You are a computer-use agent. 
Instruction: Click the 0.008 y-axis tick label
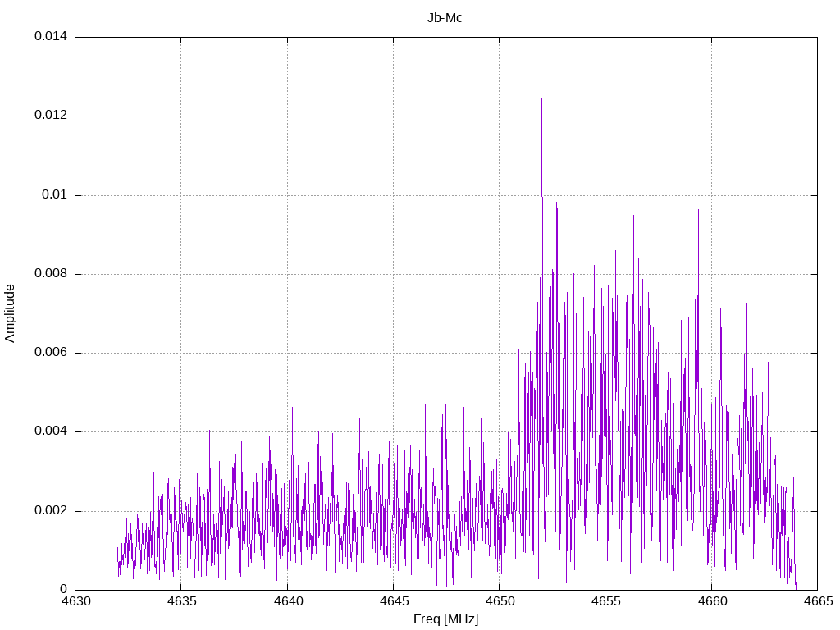tap(50, 274)
